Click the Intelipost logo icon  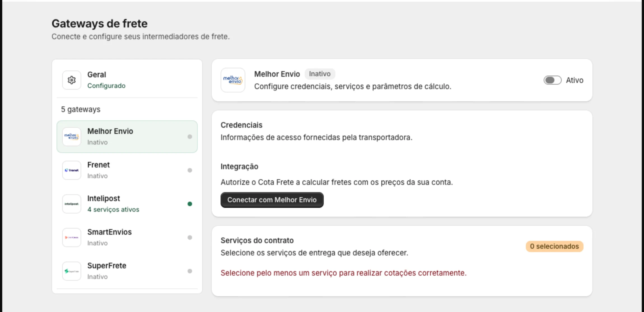[72, 204]
